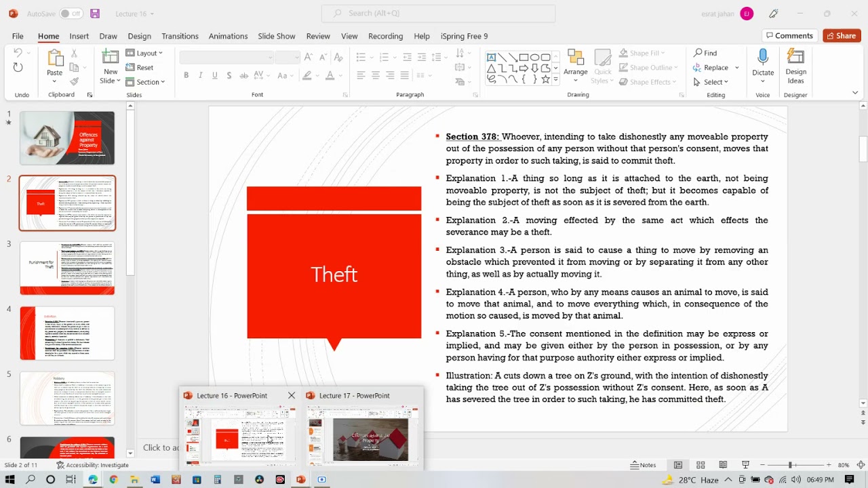Open the Arrange menu
Screen dimensions: 868x488
pos(576,65)
